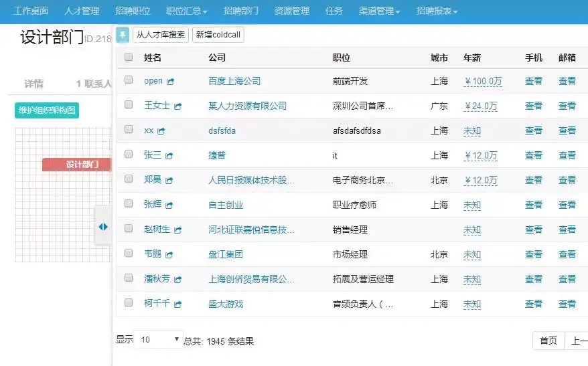Switch to the 联系人 tab
This screenshot has height=366, width=588.
tap(94, 84)
